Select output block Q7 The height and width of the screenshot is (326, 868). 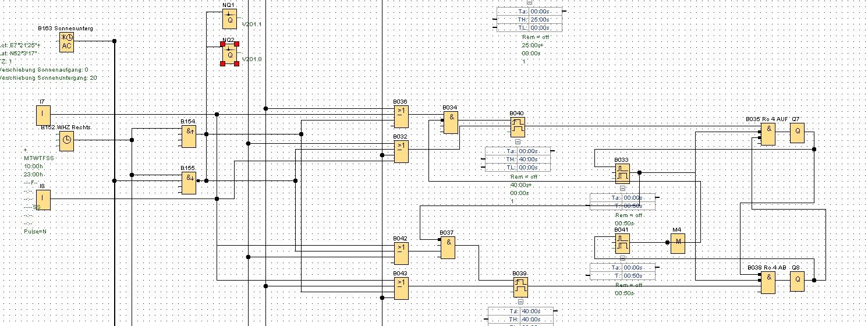coord(797,132)
